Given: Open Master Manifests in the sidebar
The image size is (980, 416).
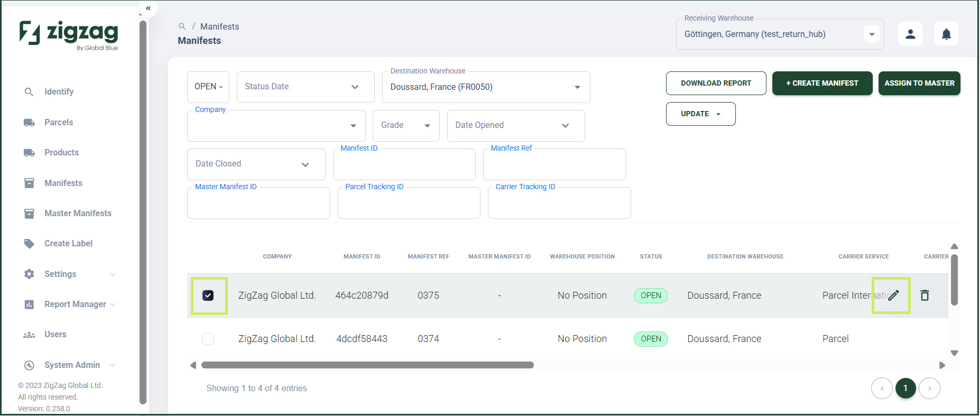Looking at the screenshot, I should [78, 213].
